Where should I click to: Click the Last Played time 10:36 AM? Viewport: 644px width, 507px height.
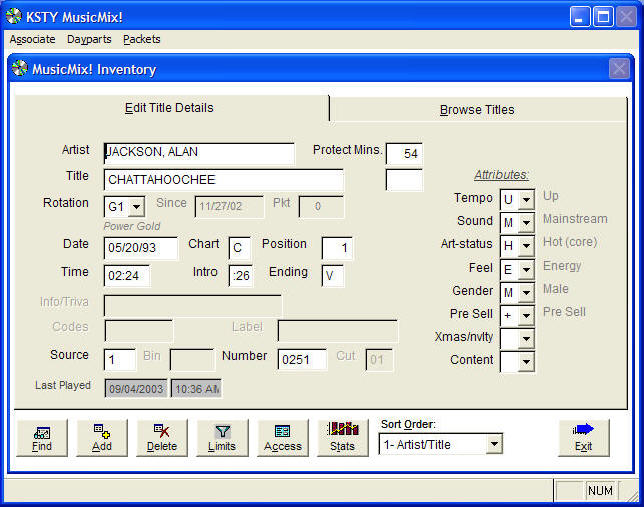point(196,389)
